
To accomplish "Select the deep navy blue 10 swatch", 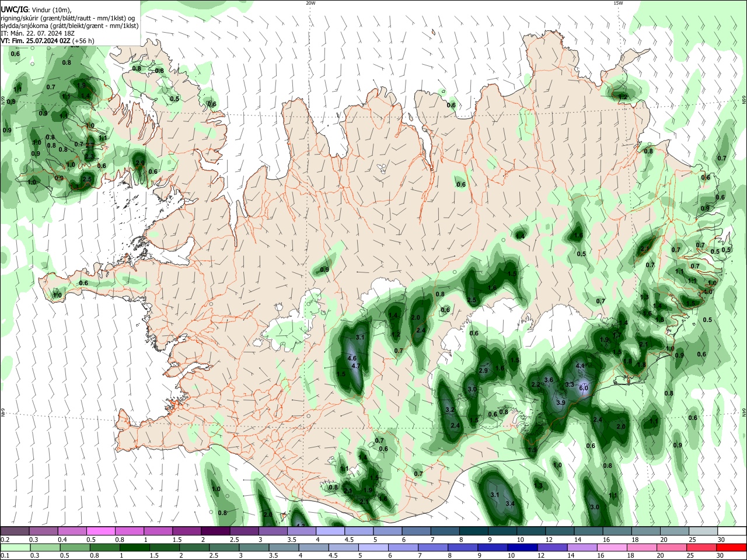I will 522,548.
